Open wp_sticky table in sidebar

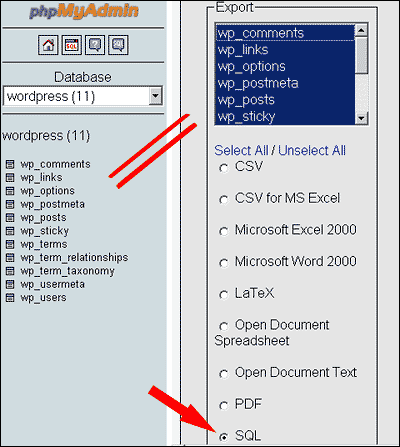45,231
